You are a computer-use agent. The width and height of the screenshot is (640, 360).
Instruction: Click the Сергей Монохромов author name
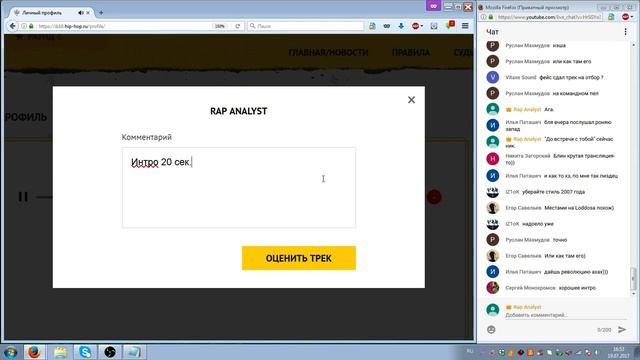tap(530, 288)
